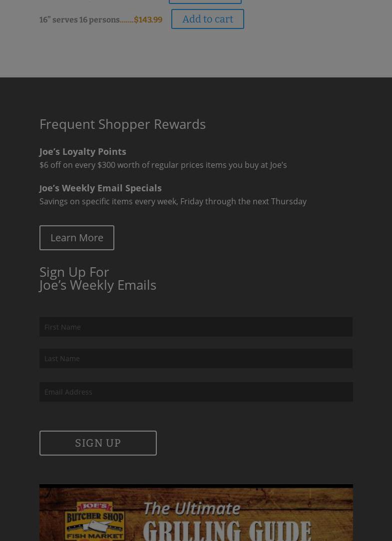Click the "Joe's Weekly Emails" heading line
Image resolution: width=392 pixels, height=541 pixels.
coord(98,285)
